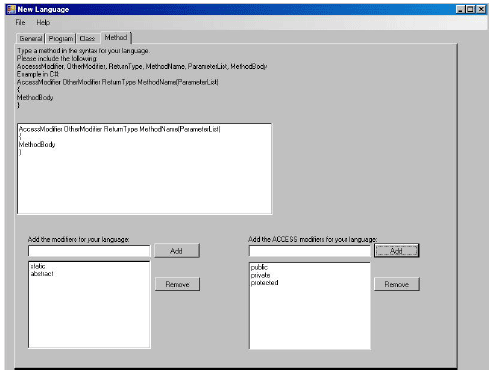This screenshot has width=493, height=376.
Task: Minimize the New Language window
Action: 460,9
